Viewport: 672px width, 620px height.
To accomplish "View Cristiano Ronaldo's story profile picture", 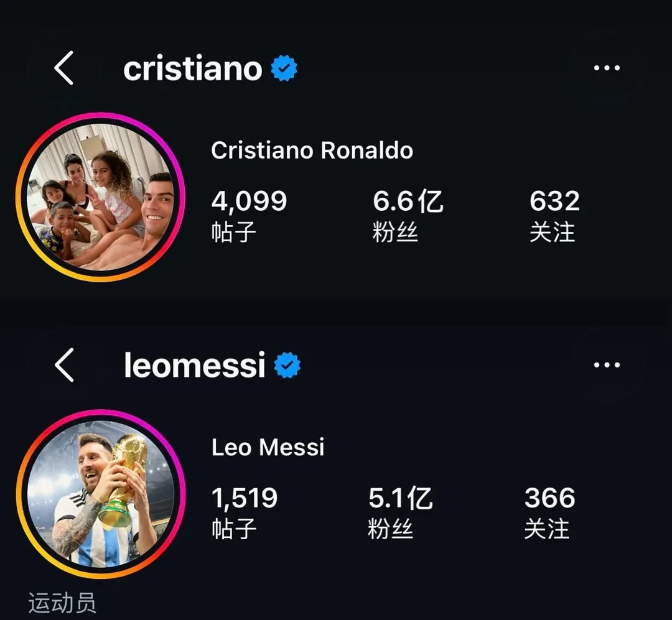I will [x=100, y=197].
